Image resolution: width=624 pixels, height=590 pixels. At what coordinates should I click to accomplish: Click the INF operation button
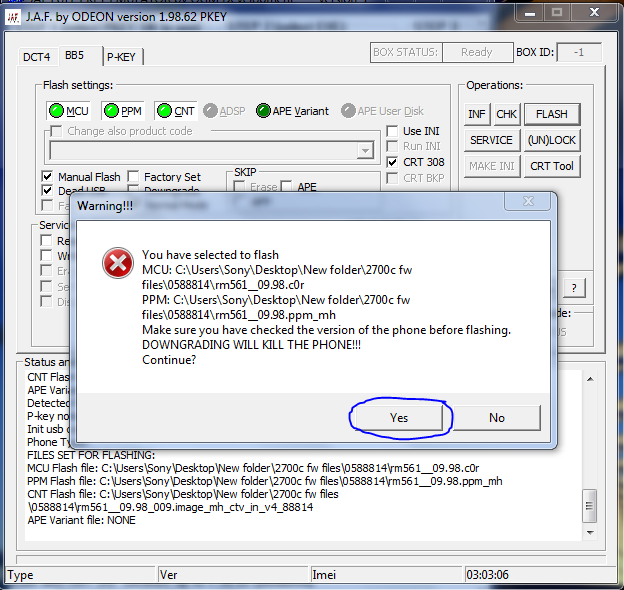click(477, 114)
